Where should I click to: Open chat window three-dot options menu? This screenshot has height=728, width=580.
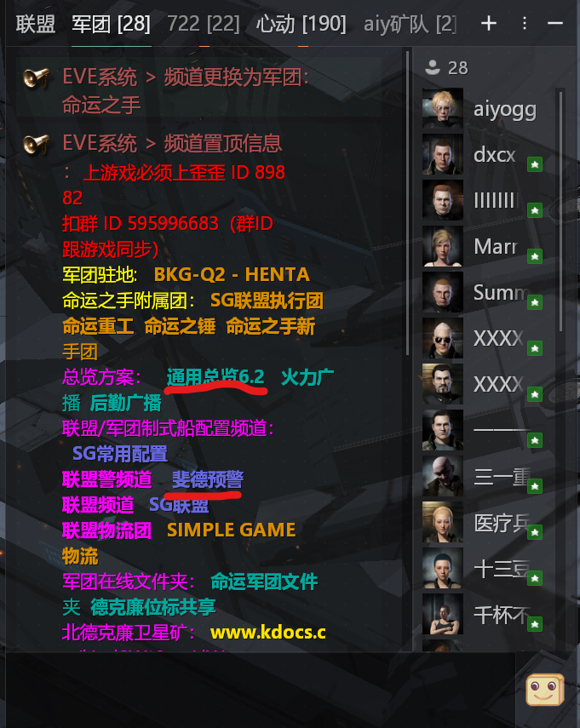[525, 23]
